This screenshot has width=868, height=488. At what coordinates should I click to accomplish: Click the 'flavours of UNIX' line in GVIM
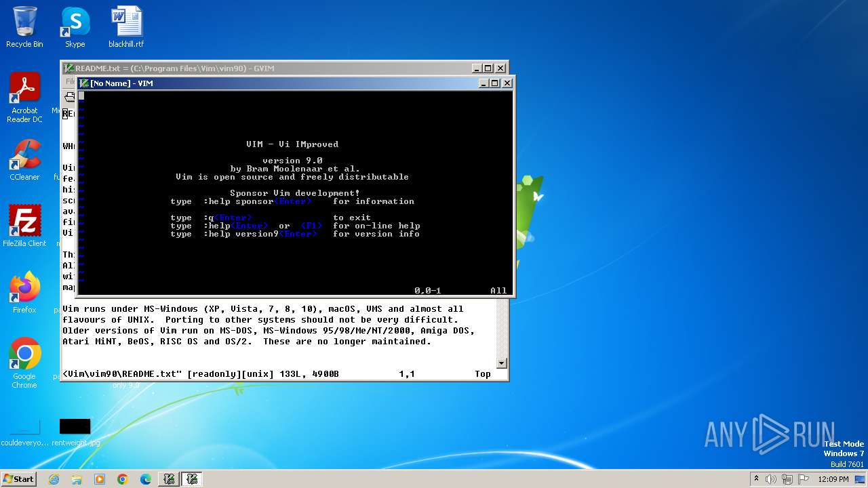[260, 320]
